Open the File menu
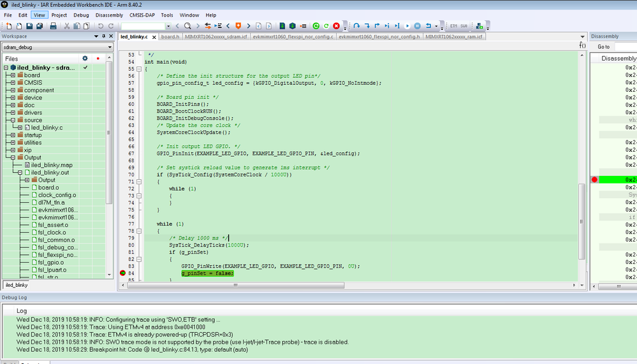Image resolution: width=637 pixels, height=364 pixels. (8, 15)
